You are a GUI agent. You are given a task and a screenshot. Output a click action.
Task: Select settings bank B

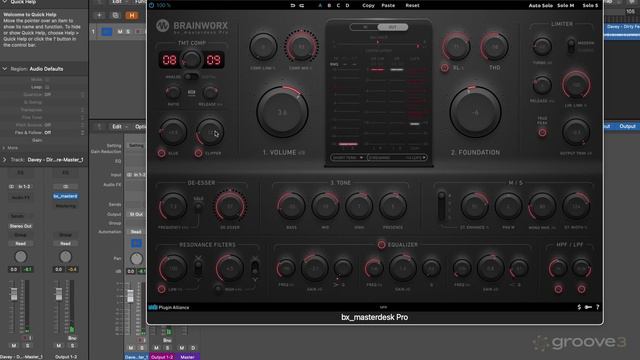[329, 5]
